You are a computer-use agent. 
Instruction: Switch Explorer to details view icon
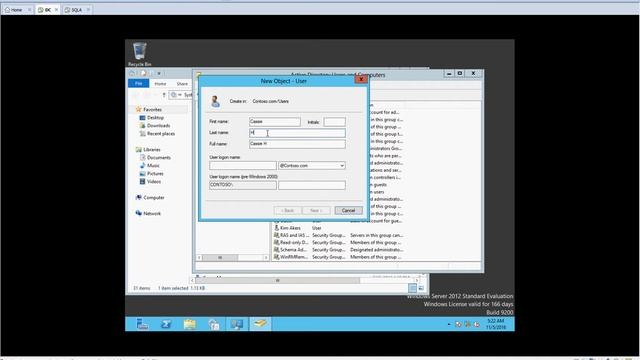(412, 288)
